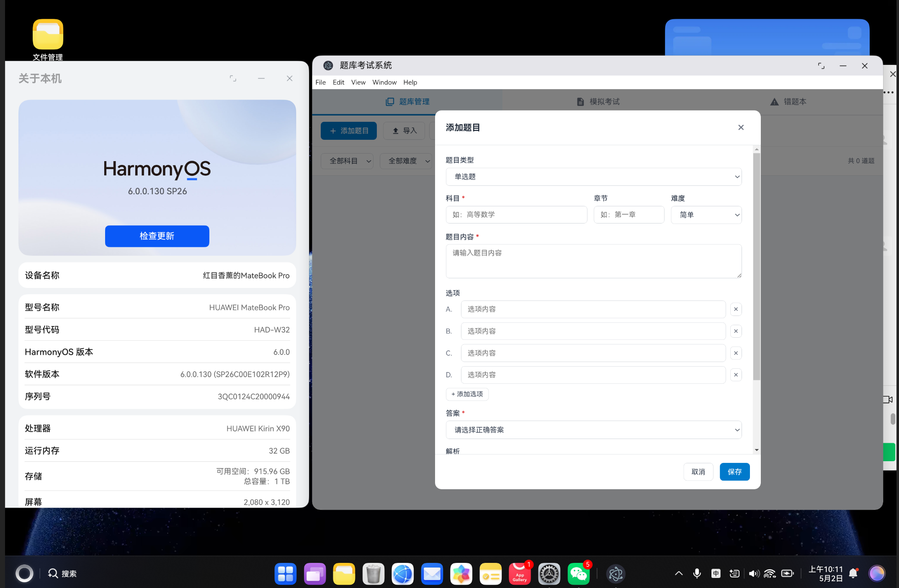Close the 添加题目 dialog
This screenshot has width=899, height=588.
click(x=741, y=127)
